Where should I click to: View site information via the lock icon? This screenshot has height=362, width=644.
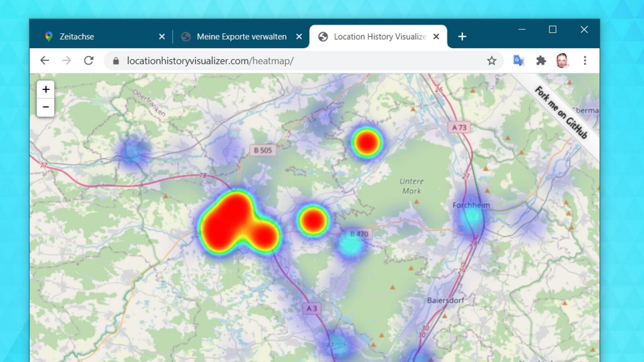116,61
